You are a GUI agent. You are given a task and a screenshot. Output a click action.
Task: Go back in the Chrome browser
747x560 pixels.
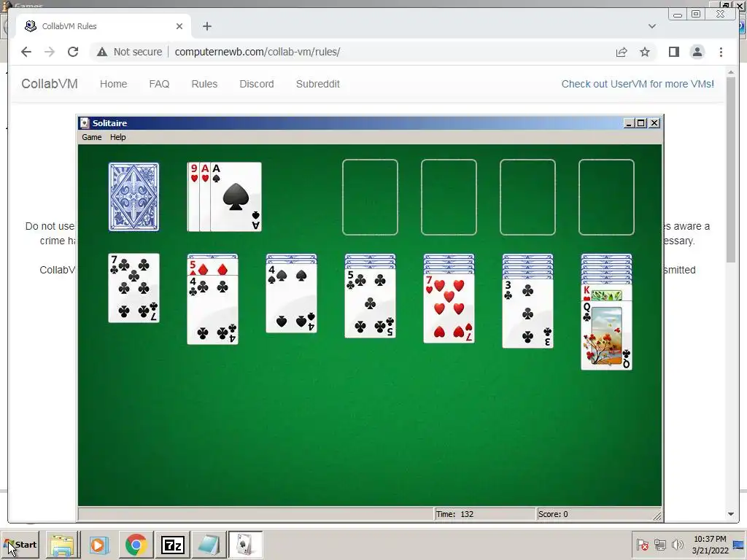(26, 52)
